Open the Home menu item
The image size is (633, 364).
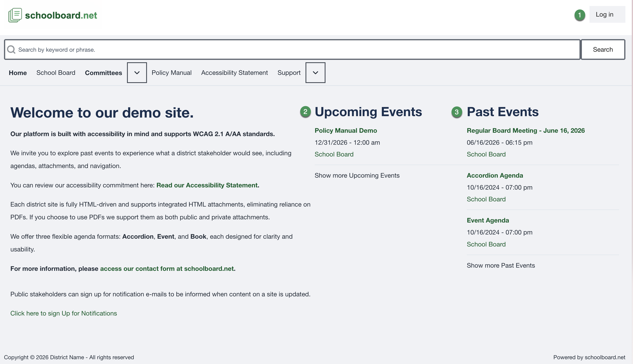(x=18, y=73)
